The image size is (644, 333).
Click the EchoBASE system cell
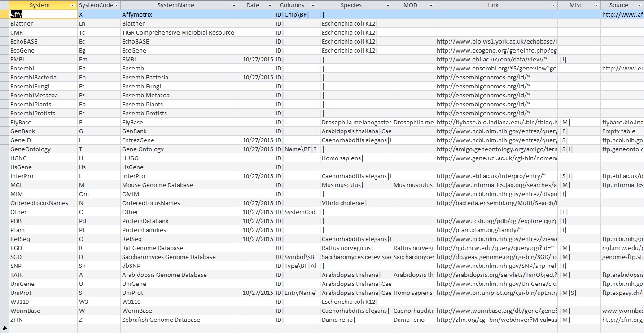pyautogui.click(x=43, y=41)
